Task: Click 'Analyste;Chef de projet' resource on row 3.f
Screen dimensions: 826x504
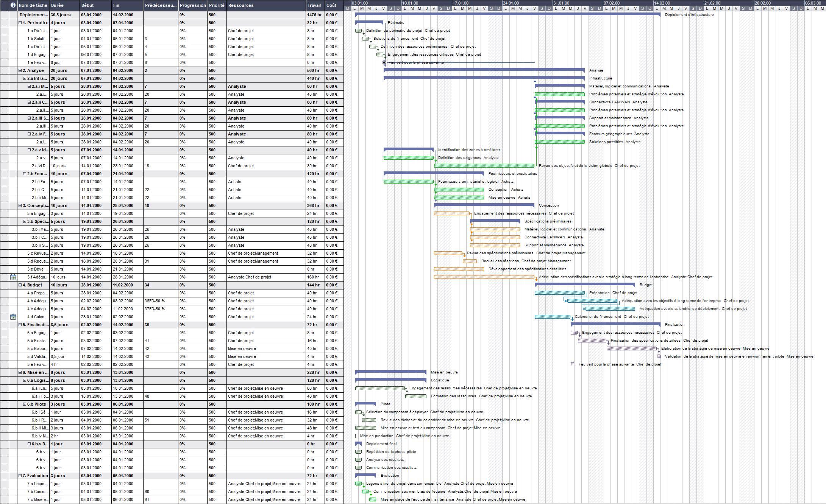Action: point(266,277)
